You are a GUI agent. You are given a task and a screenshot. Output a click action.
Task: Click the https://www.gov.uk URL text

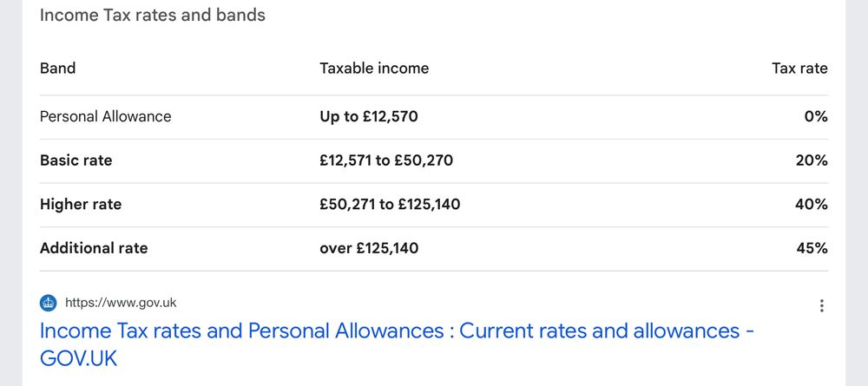click(121, 303)
